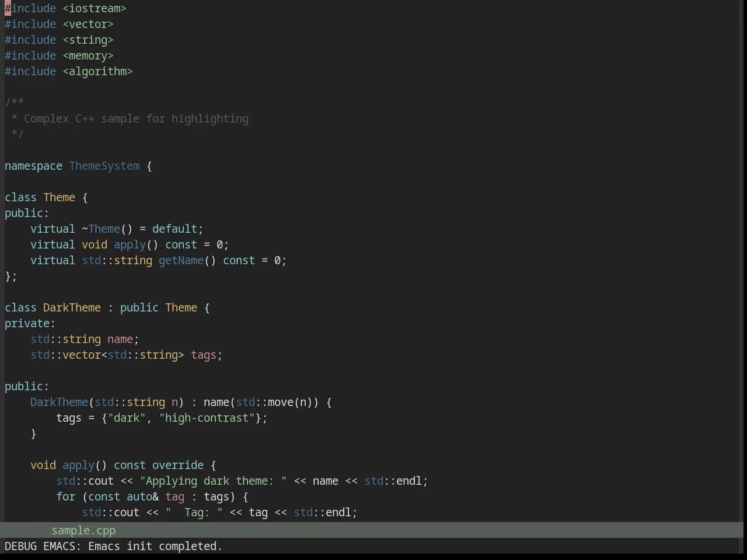Viewport: 747px width, 560px height.
Task: Click 'tags' in 'std::vector<std::string> tags;'
Action: click(x=204, y=355)
